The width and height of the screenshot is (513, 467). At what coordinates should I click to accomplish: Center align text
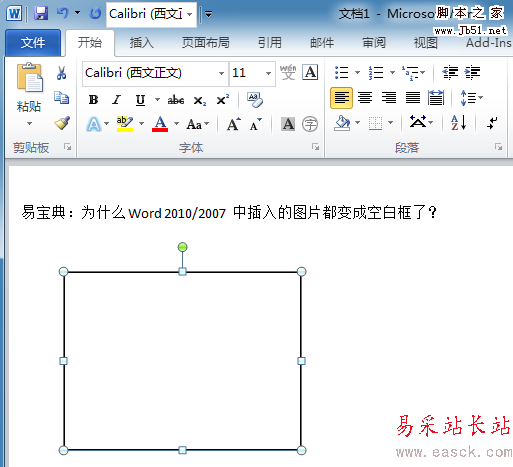(x=365, y=98)
